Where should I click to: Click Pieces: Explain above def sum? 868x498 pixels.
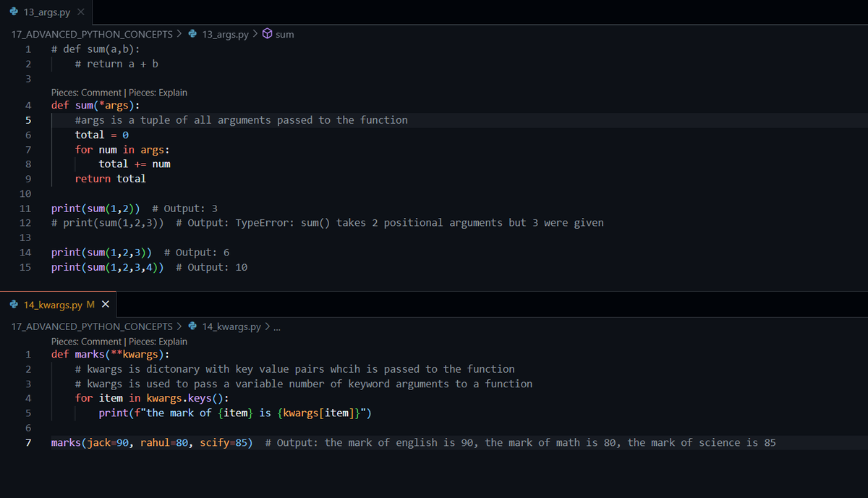point(158,93)
